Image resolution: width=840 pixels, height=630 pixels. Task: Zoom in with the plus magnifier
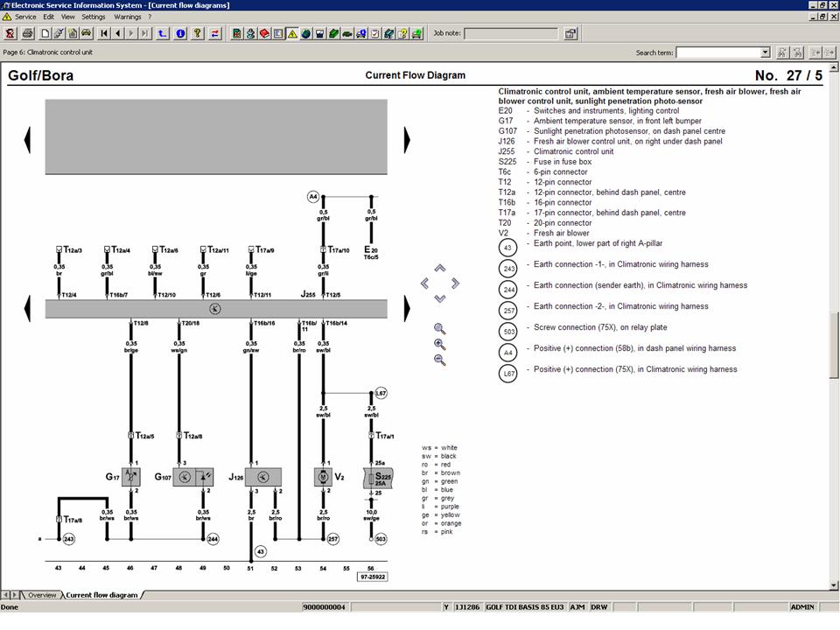point(440,344)
